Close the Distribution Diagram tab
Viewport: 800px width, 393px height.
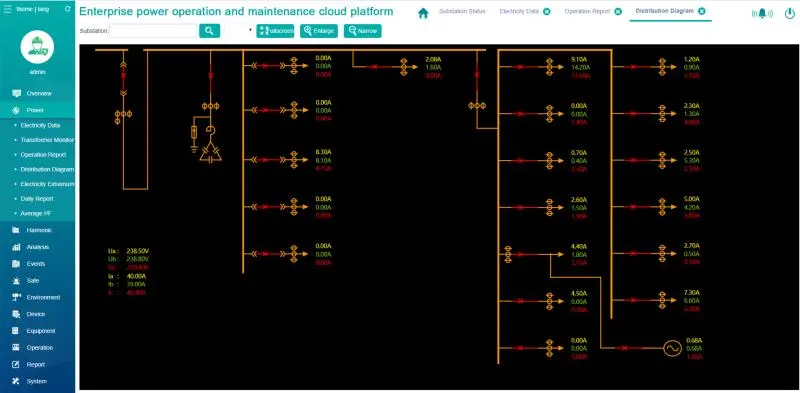702,11
